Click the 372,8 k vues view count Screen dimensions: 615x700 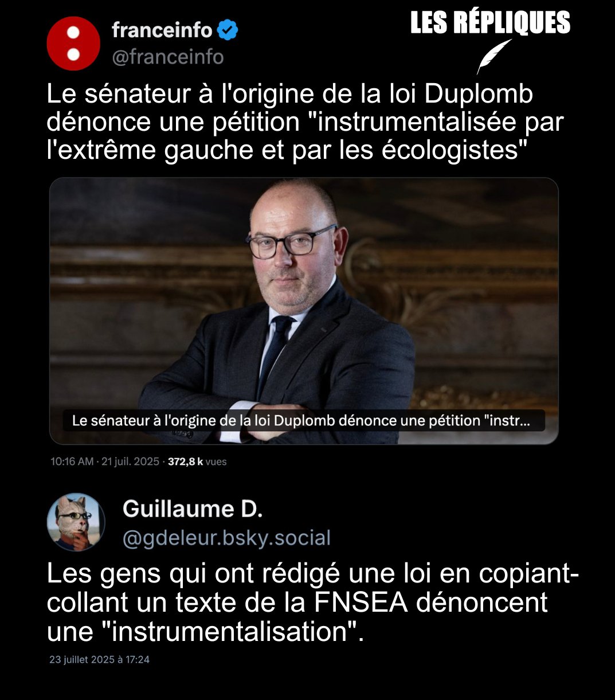tap(197, 462)
